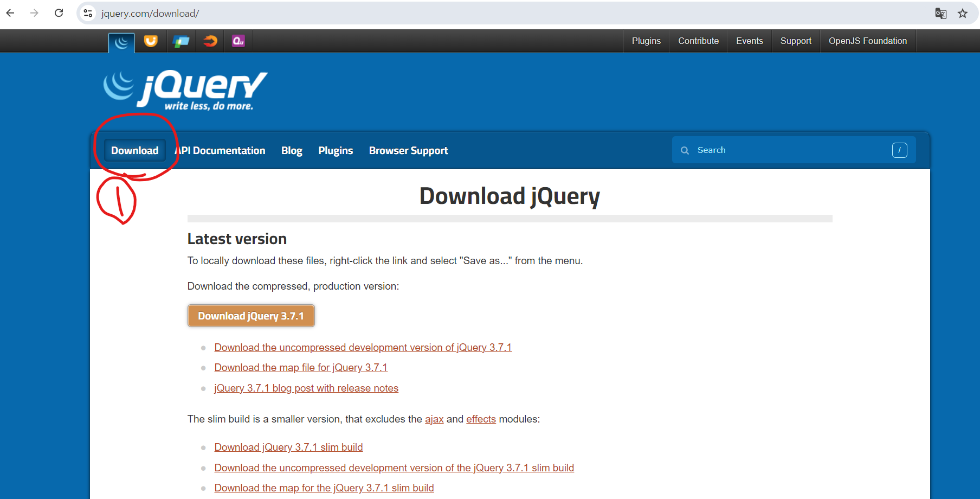Download jQuery 3.7.1 slim build
The width and height of the screenshot is (980, 499).
(x=288, y=447)
